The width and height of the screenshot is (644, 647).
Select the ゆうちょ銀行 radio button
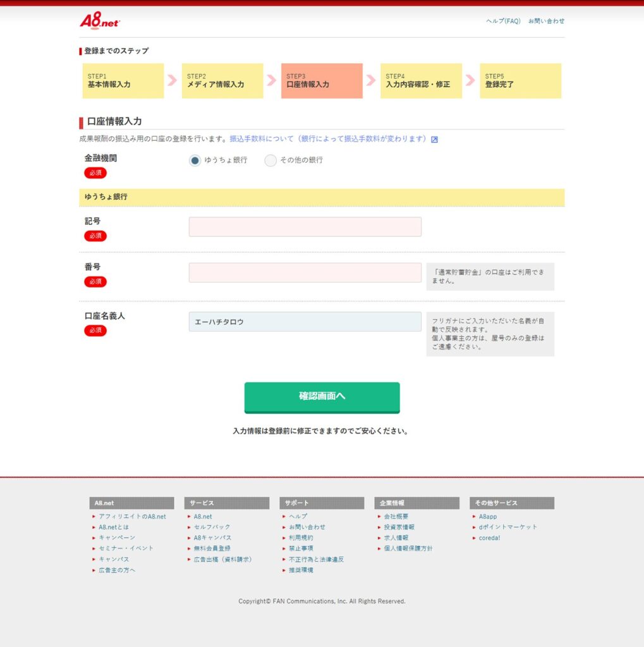point(195,160)
